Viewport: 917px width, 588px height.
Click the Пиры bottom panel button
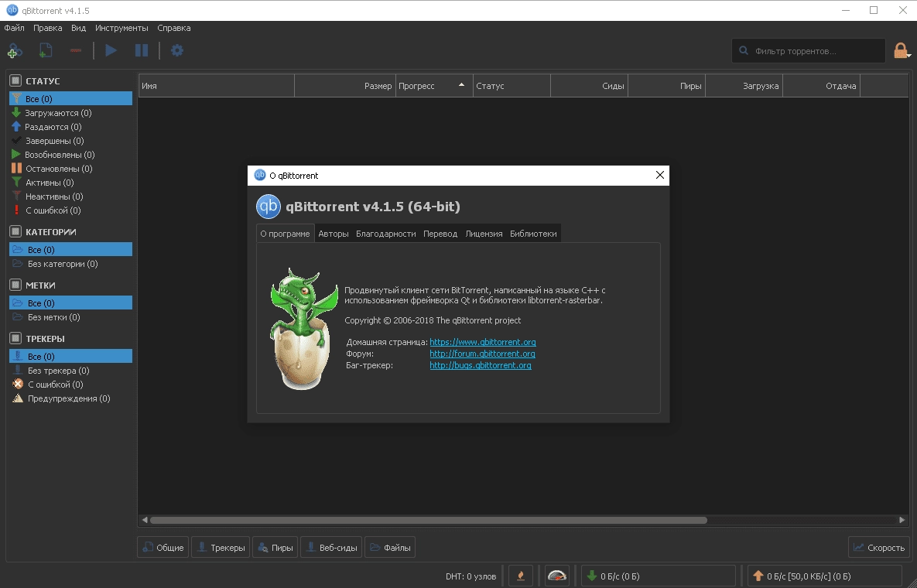(275, 548)
